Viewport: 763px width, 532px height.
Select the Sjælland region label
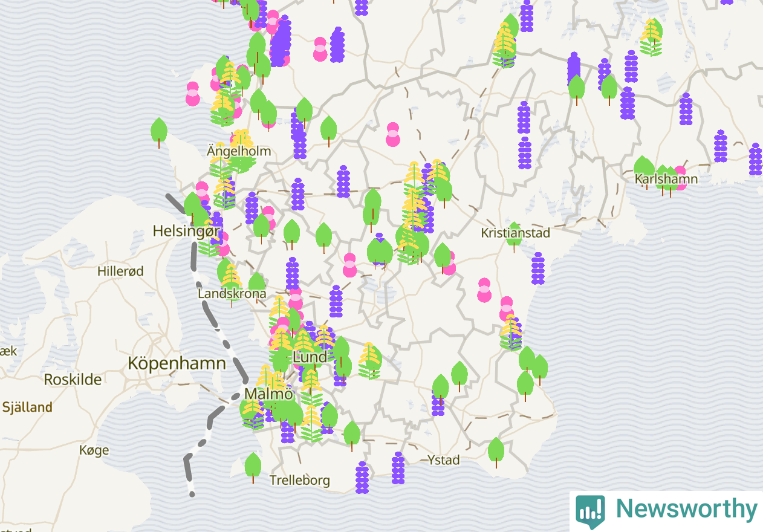point(27,407)
